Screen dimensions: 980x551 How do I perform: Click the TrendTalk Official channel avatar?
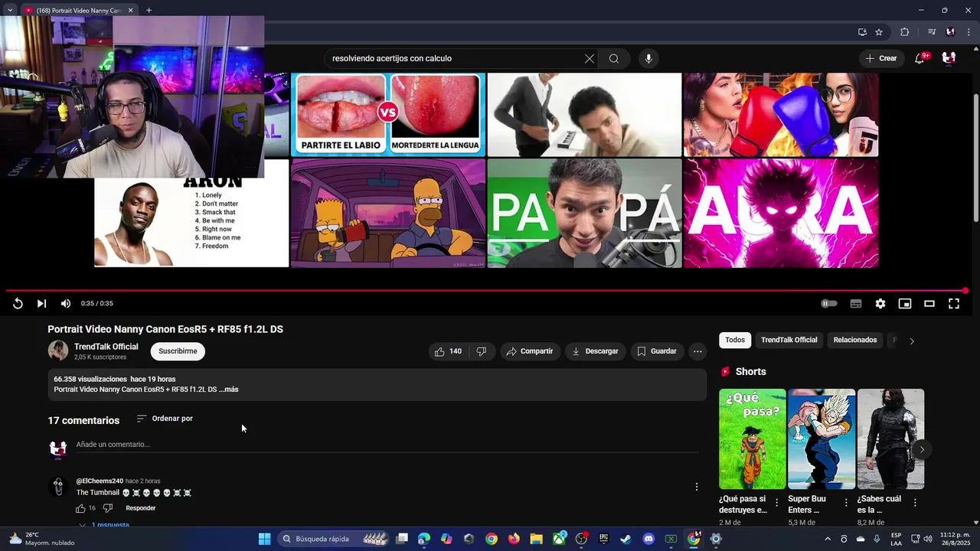(58, 350)
